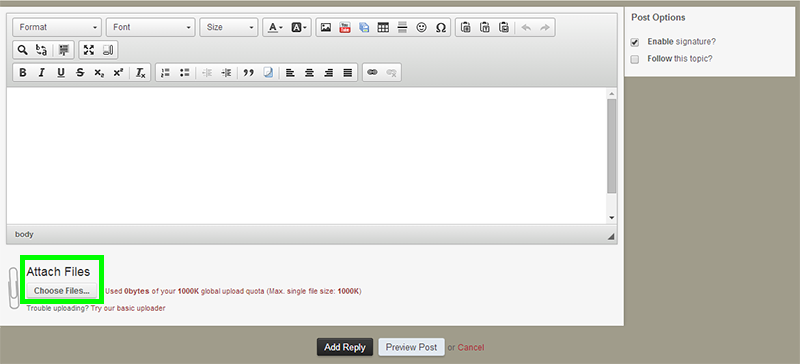
Task: Remove link with the unlink icon
Action: [x=392, y=72]
